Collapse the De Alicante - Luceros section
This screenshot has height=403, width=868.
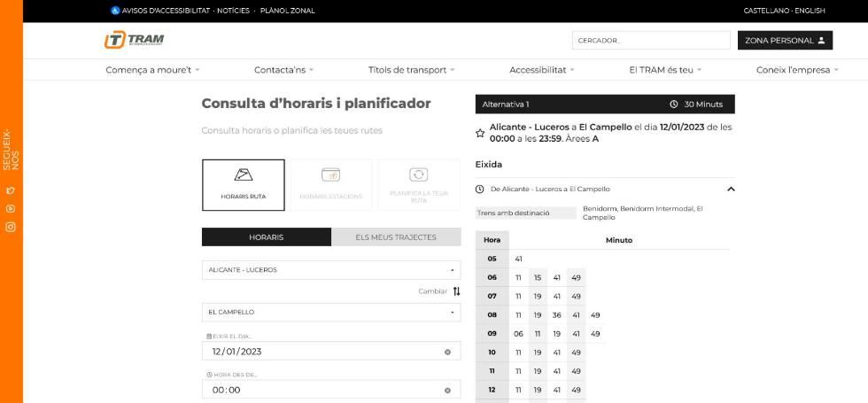[x=730, y=189]
